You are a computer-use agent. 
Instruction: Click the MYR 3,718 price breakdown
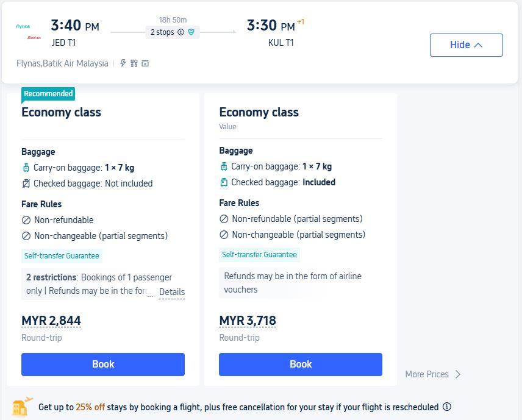(248, 321)
